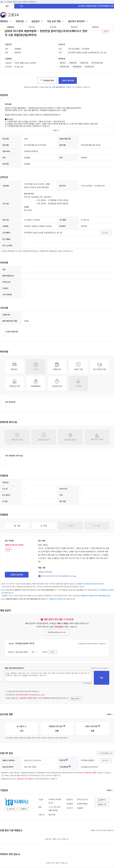This screenshot has height=868, width=114.
Task: Expand the 직업 능력 개발 menu
Action: (55, 21)
